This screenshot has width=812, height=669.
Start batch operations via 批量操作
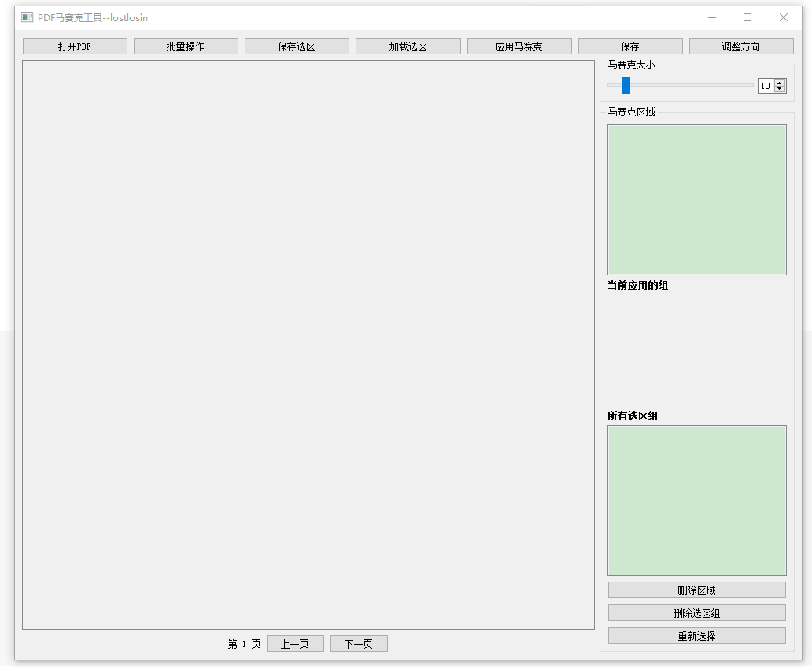point(186,45)
